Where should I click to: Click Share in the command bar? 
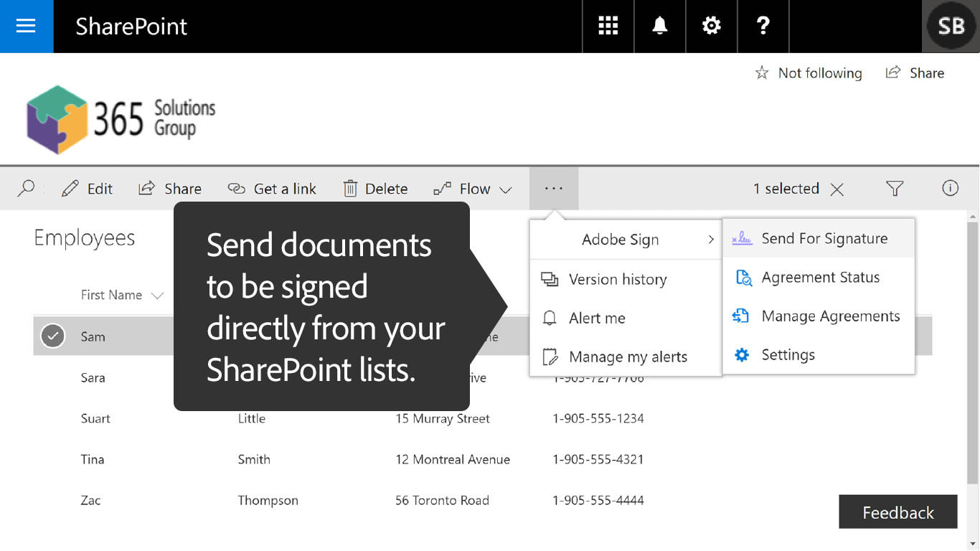click(x=170, y=189)
